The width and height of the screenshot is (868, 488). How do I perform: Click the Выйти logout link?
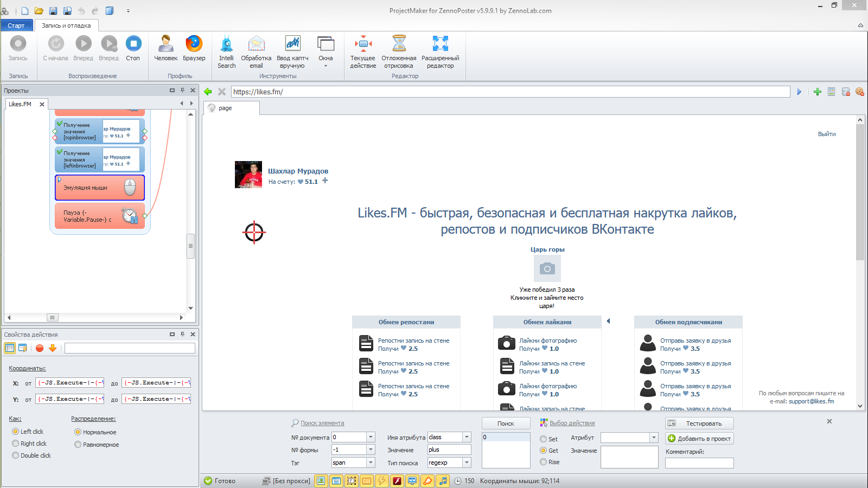point(827,134)
